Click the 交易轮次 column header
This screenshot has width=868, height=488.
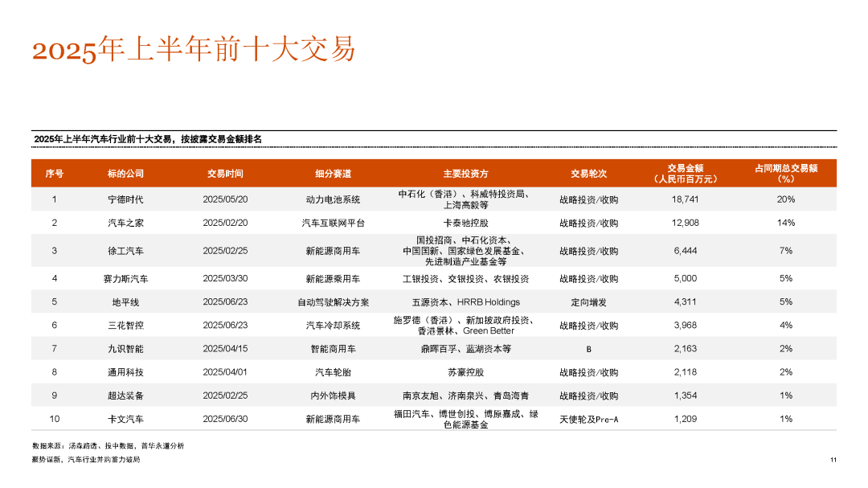click(589, 174)
